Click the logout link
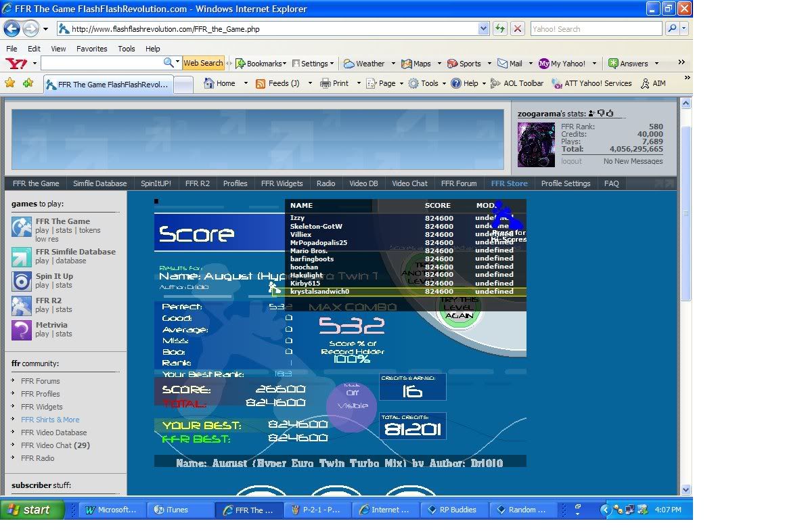 (x=571, y=161)
